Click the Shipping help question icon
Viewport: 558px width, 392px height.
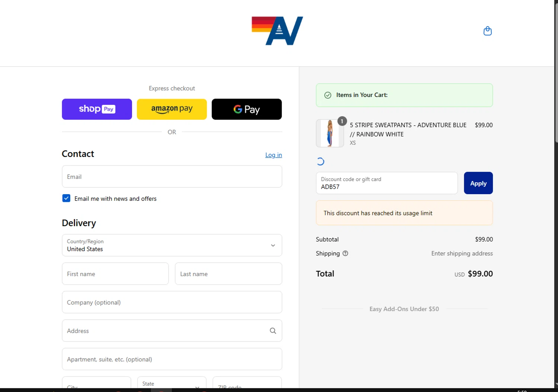[x=345, y=253]
